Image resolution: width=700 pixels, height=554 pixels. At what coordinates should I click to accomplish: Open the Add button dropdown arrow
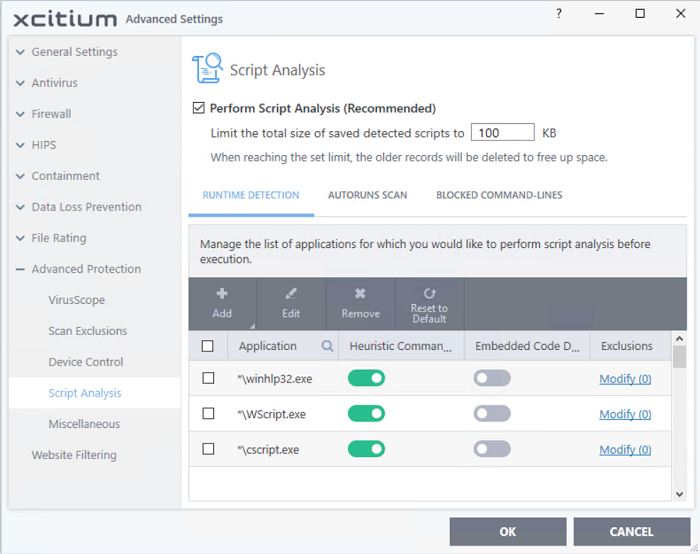pyautogui.click(x=252, y=326)
